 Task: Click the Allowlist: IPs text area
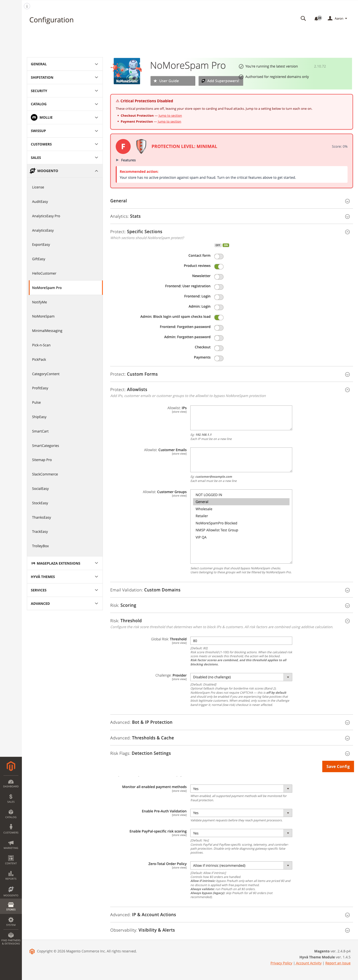pos(241,418)
